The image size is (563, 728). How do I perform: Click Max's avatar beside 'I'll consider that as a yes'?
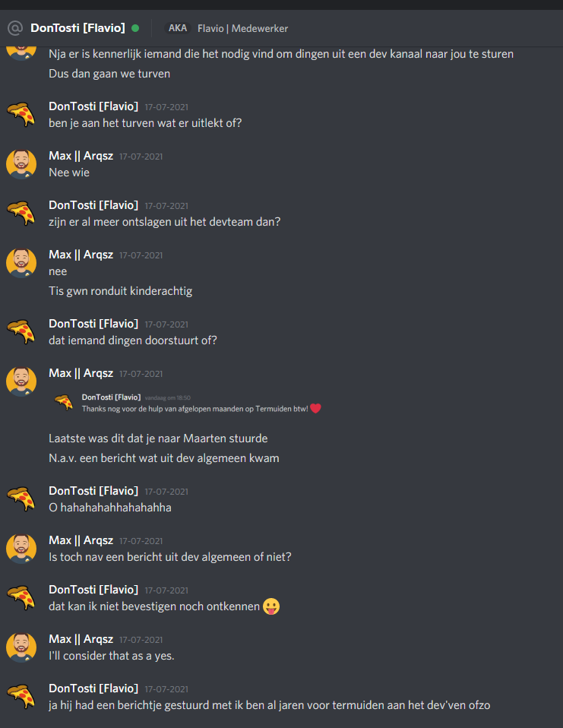click(x=21, y=647)
